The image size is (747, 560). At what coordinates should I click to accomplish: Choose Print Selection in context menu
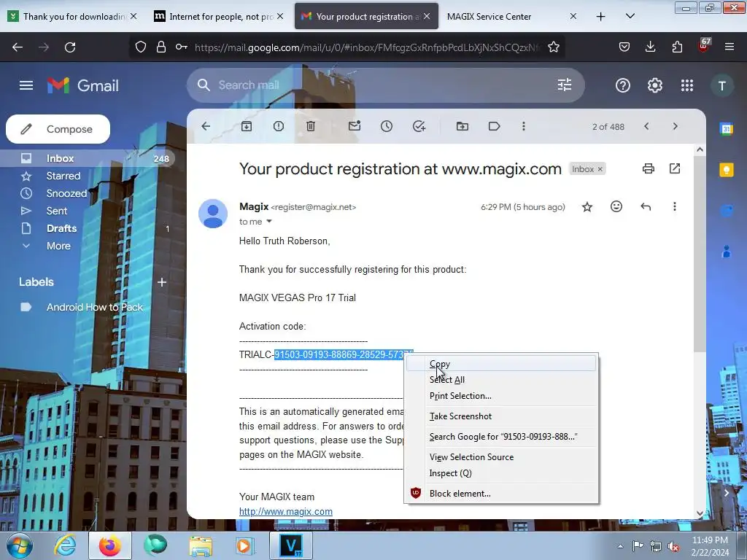[500, 396]
